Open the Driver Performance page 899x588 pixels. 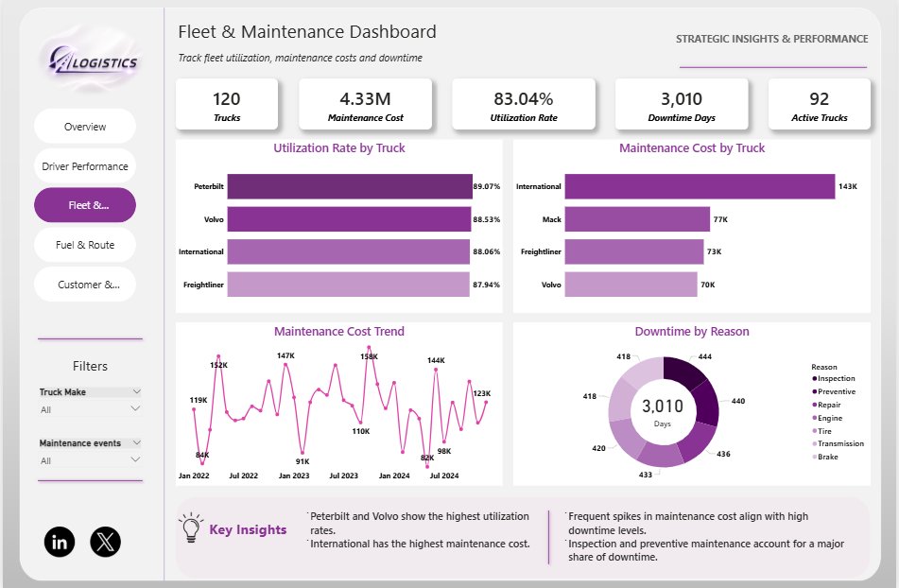click(85, 166)
